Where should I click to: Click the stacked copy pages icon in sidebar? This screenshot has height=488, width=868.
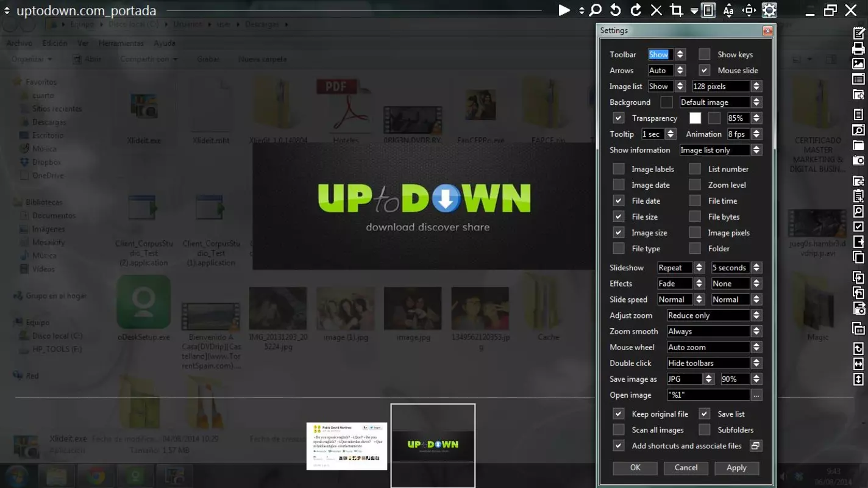(858, 257)
